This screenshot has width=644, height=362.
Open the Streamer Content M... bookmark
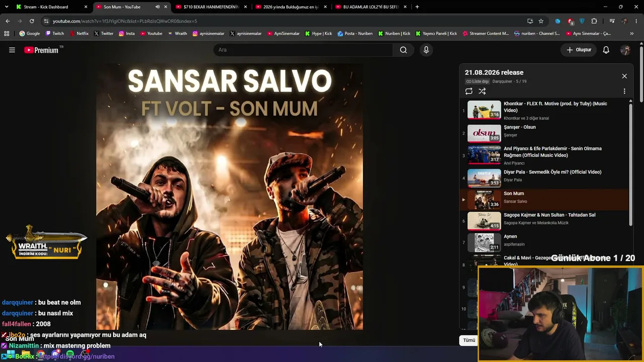click(x=486, y=34)
